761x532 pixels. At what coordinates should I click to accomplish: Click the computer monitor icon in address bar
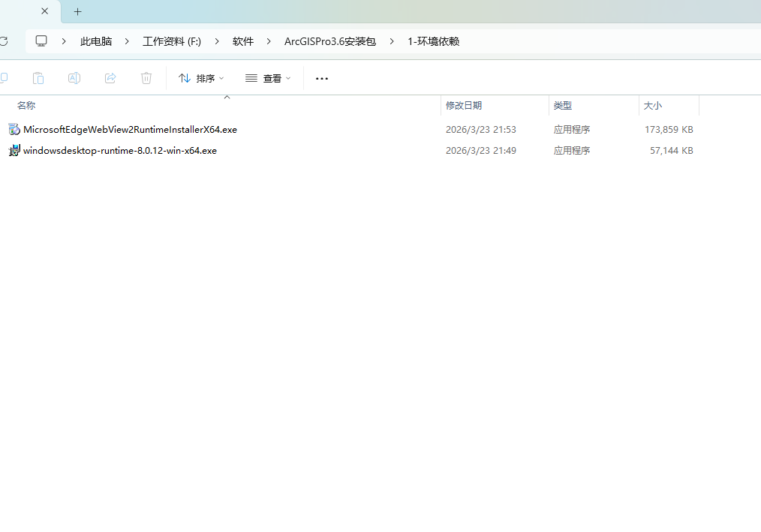click(x=41, y=41)
